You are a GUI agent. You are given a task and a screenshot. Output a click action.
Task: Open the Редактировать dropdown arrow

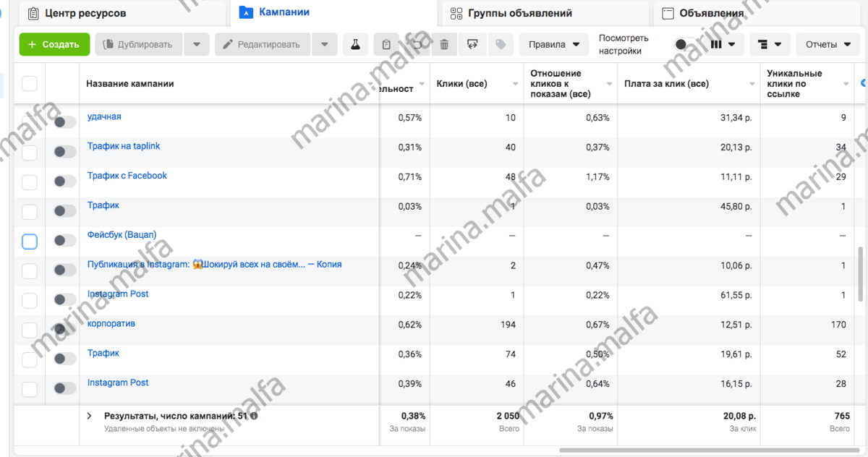[x=325, y=44]
